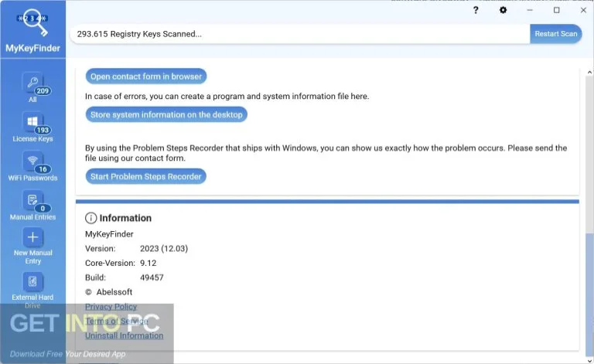Click the 193 badge on License Keys

(43, 130)
